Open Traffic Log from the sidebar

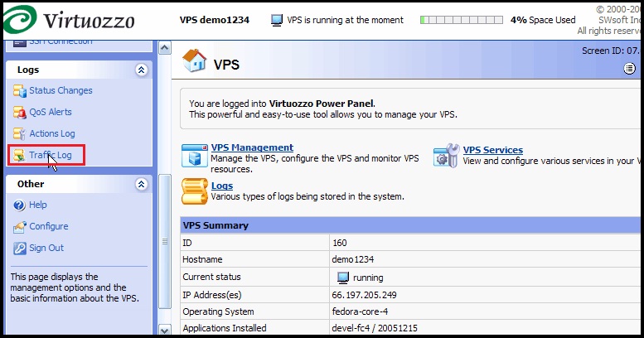(50, 155)
